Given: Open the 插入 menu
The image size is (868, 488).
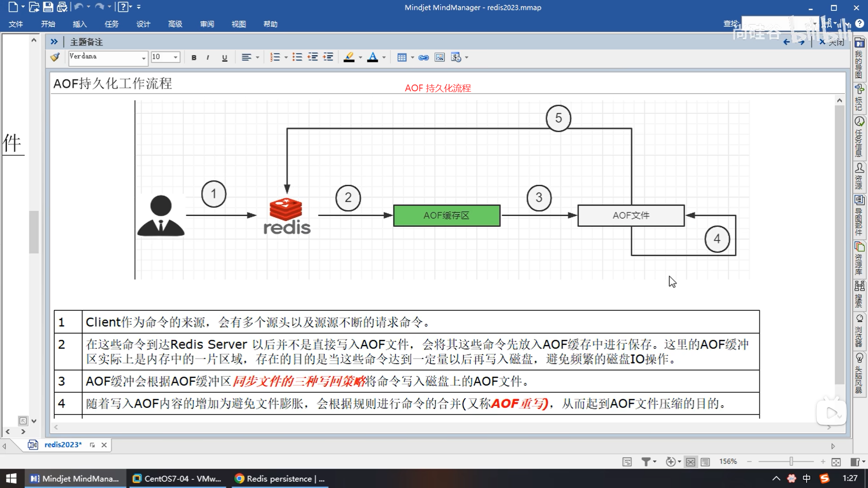Looking at the screenshot, I should point(80,24).
